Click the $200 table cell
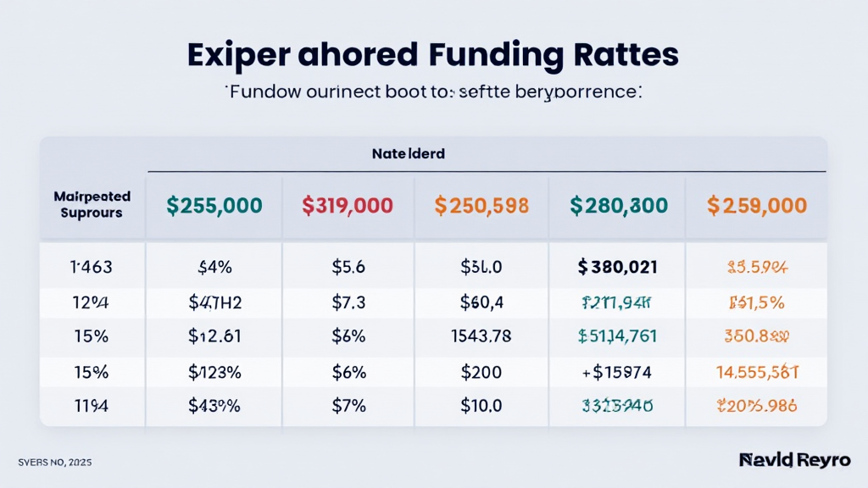 click(x=481, y=371)
